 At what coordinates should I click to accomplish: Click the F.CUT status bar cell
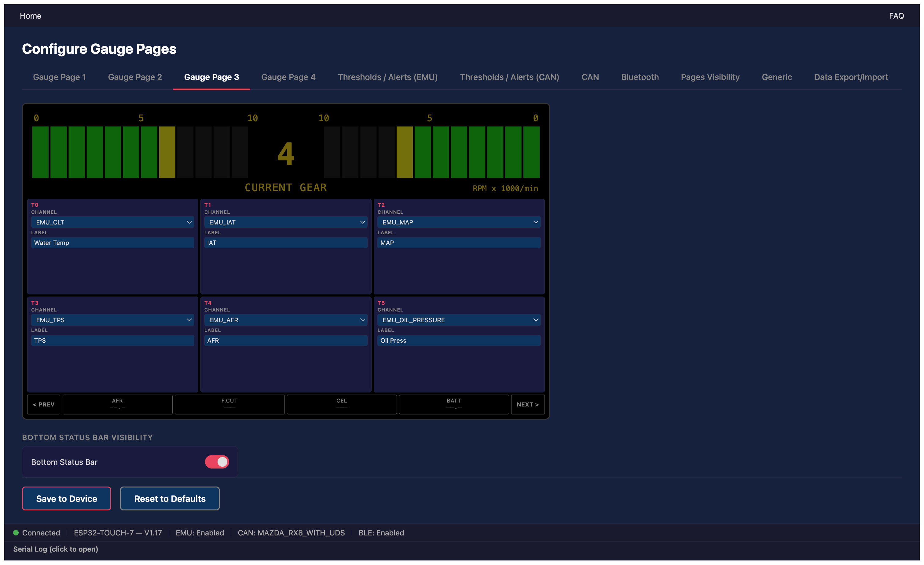click(x=229, y=404)
